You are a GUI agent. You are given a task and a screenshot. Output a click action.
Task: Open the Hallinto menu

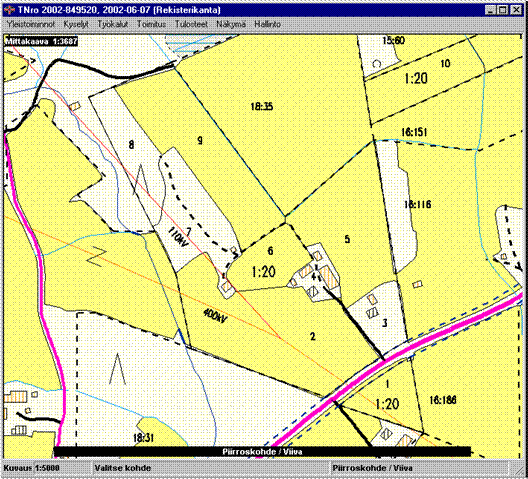pos(267,24)
